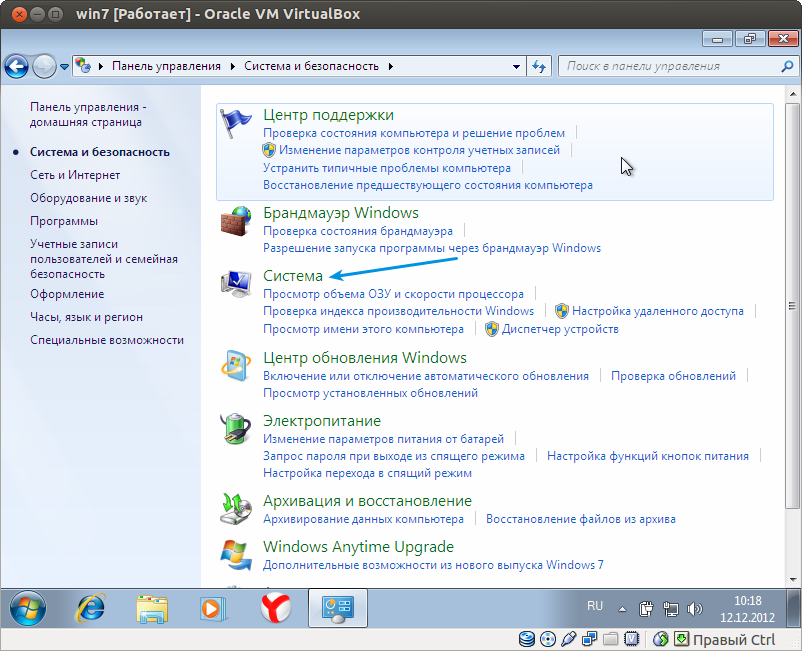Open the Action Center flag icon

point(235,123)
